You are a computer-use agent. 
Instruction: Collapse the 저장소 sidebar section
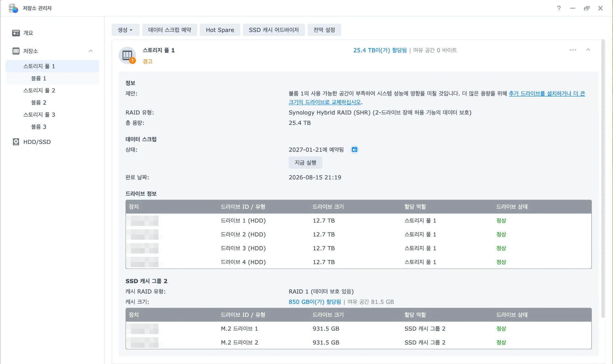click(x=91, y=51)
